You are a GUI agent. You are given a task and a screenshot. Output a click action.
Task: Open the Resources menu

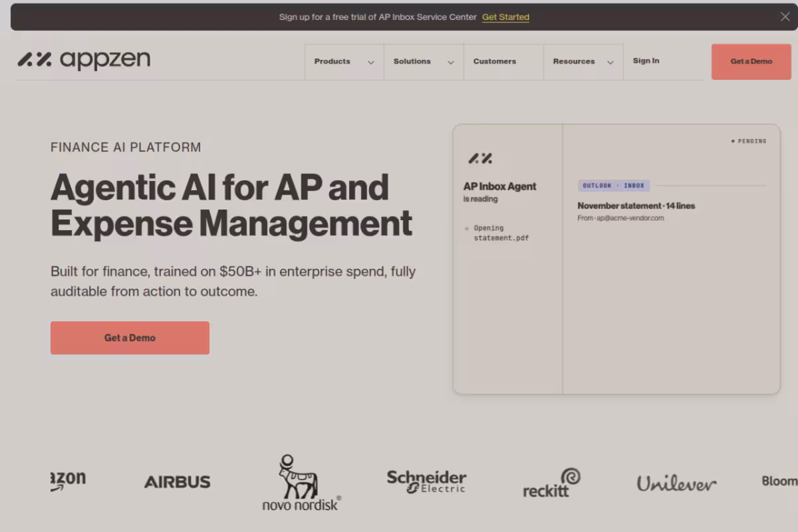pyautogui.click(x=574, y=61)
